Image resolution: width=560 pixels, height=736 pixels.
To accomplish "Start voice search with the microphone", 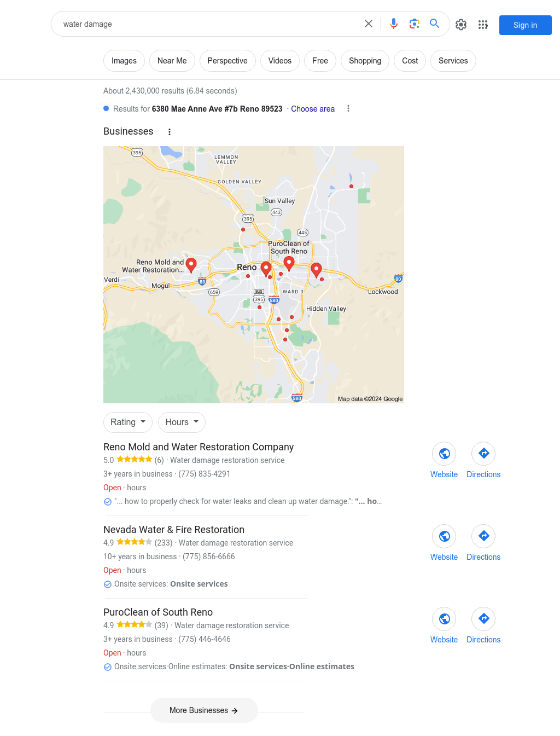I will pyautogui.click(x=394, y=24).
